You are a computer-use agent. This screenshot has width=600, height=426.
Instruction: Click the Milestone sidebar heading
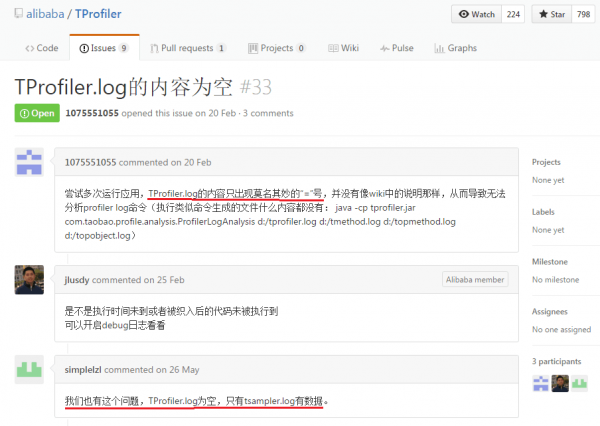coord(550,261)
